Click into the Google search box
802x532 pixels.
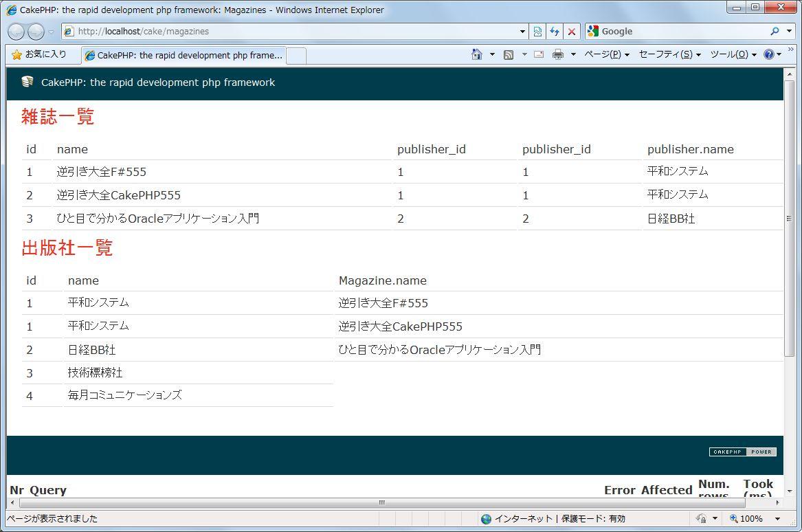point(680,32)
